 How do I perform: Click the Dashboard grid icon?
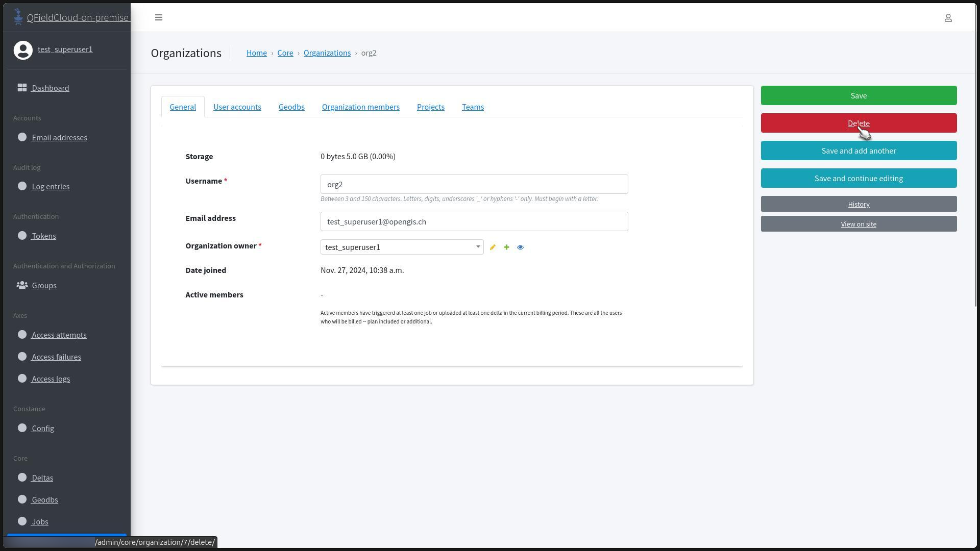pos(22,88)
